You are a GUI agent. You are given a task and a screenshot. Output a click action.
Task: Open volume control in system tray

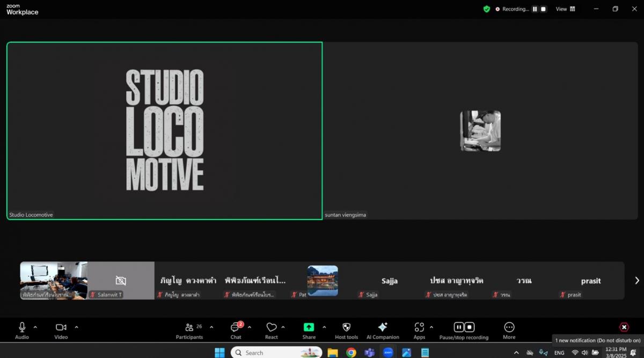click(x=584, y=353)
